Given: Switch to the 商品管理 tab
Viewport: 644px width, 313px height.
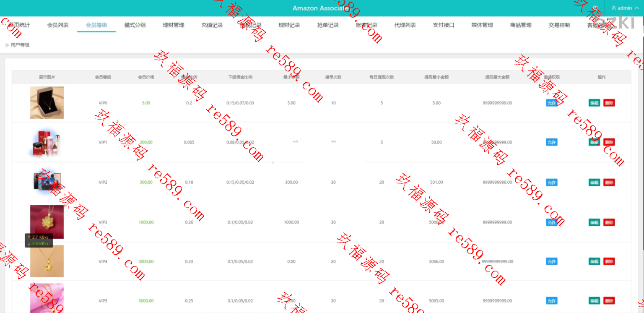Looking at the screenshot, I should [x=521, y=25].
